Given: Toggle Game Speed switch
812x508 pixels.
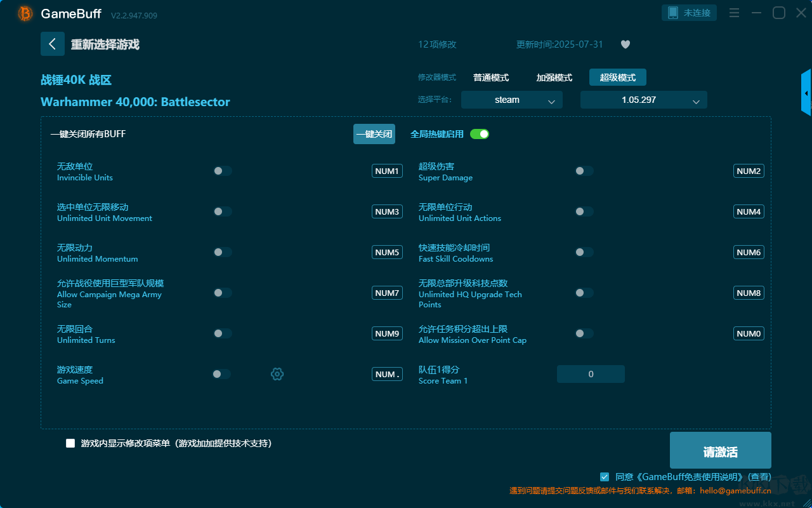Looking at the screenshot, I should (221, 374).
